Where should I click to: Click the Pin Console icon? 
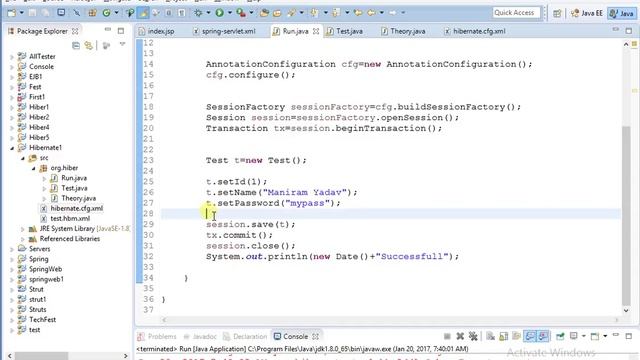(560, 336)
